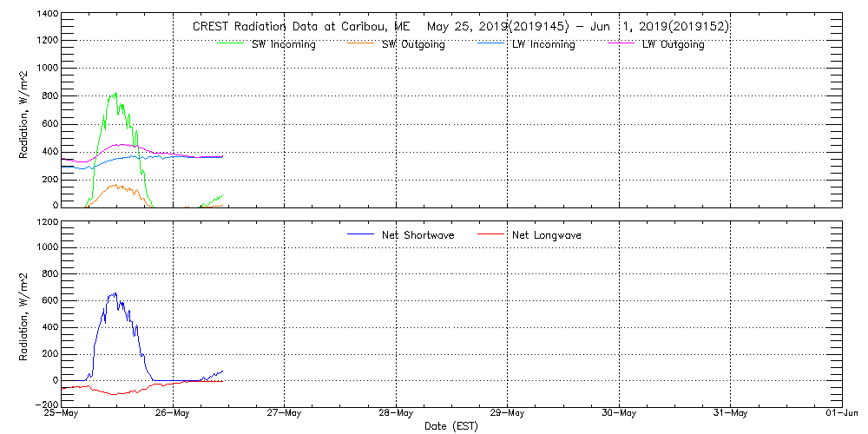The image size is (868, 434).
Task: Select the 27-May date on the x-axis
Action: coord(284,413)
